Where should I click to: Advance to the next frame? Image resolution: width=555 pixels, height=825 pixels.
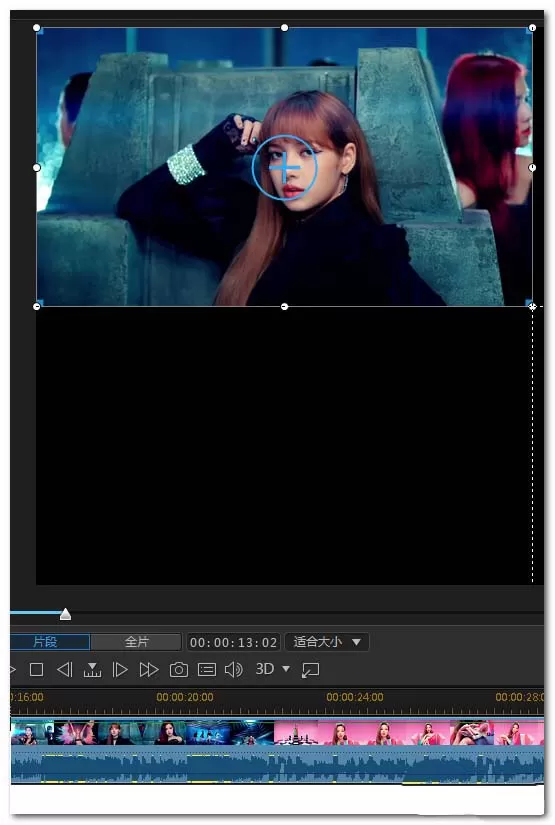pyautogui.click(x=120, y=670)
